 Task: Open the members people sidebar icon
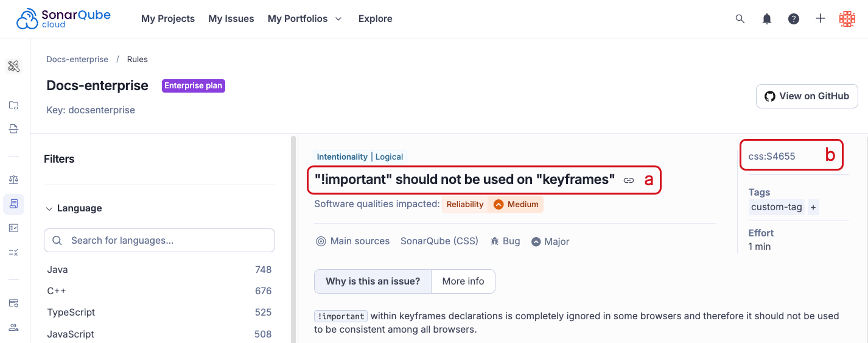(13, 327)
